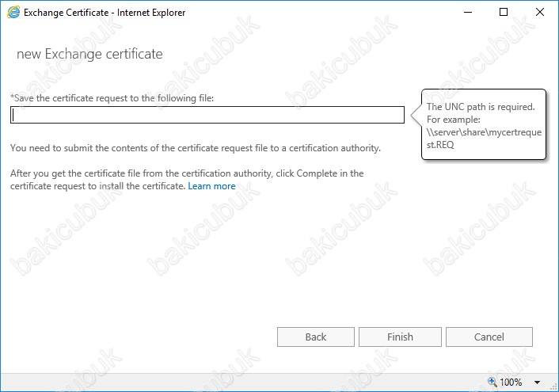The height and width of the screenshot is (392, 559).
Task: Click the 'Save the certificate request' label
Action: pyautogui.click(x=112, y=98)
